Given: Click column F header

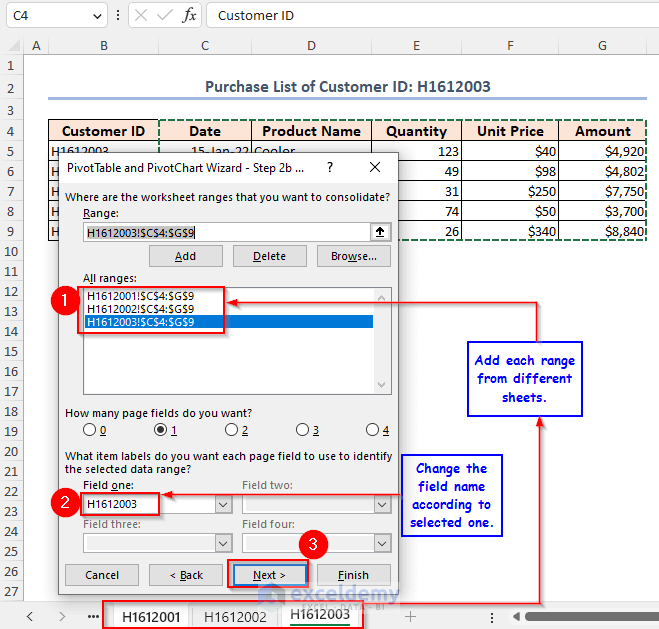Looking at the screenshot, I should pos(510,45).
